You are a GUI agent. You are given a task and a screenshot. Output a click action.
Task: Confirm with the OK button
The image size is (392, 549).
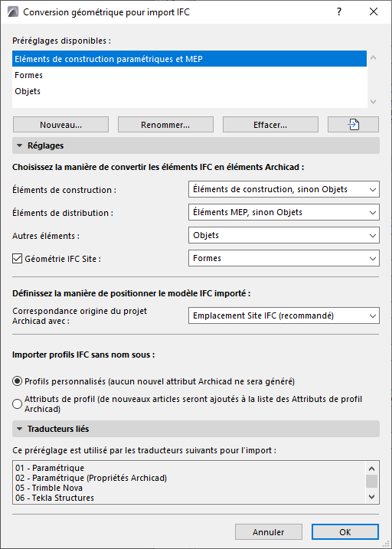[x=345, y=532]
